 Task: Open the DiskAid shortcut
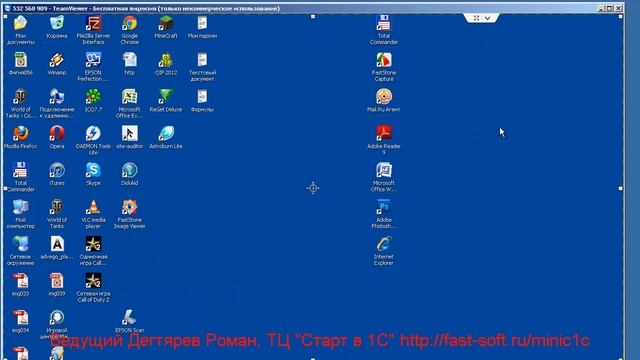pyautogui.click(x=130, y=171)
